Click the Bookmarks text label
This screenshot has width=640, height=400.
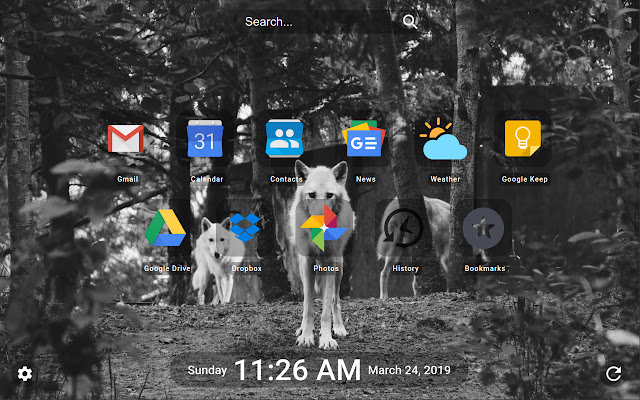pyautogui.click(x=485, y=269)
